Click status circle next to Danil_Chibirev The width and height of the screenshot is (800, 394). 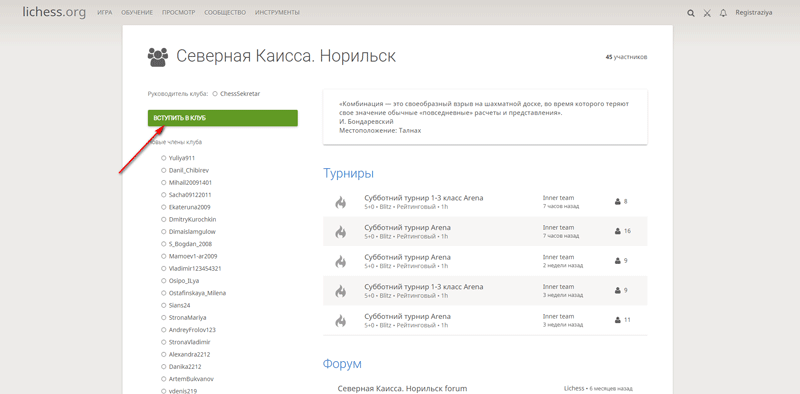tap(163, 170)
